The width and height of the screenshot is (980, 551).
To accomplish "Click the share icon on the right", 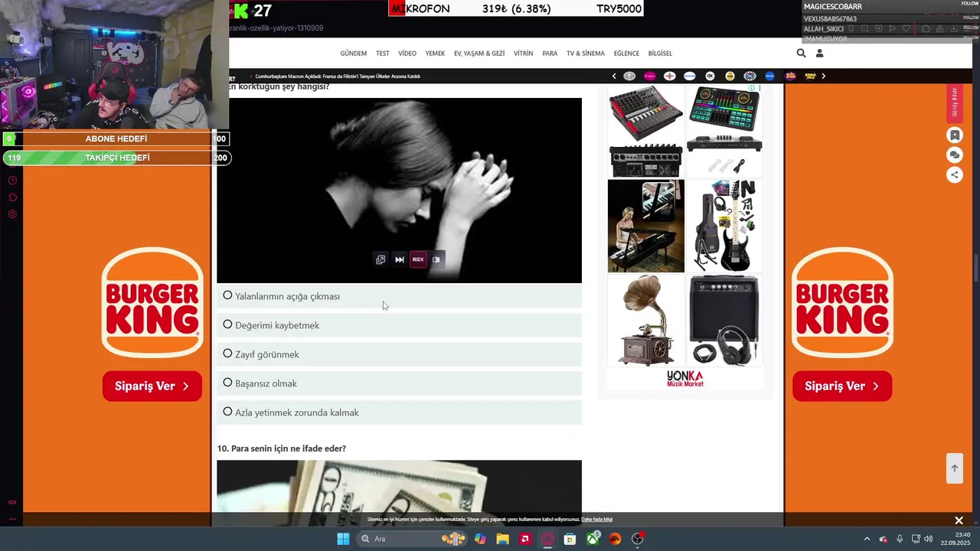I will [x=954, y=174].
